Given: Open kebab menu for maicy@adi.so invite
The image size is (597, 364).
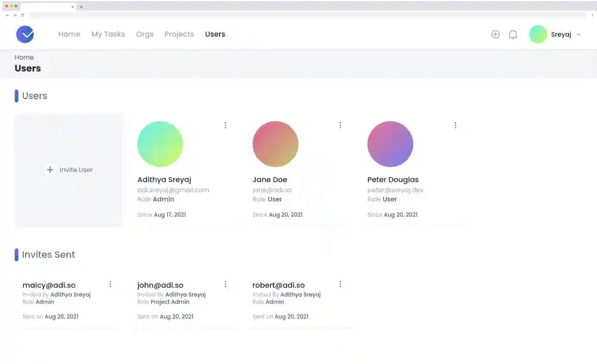Looking at the screenshot, I should point(110,285).
